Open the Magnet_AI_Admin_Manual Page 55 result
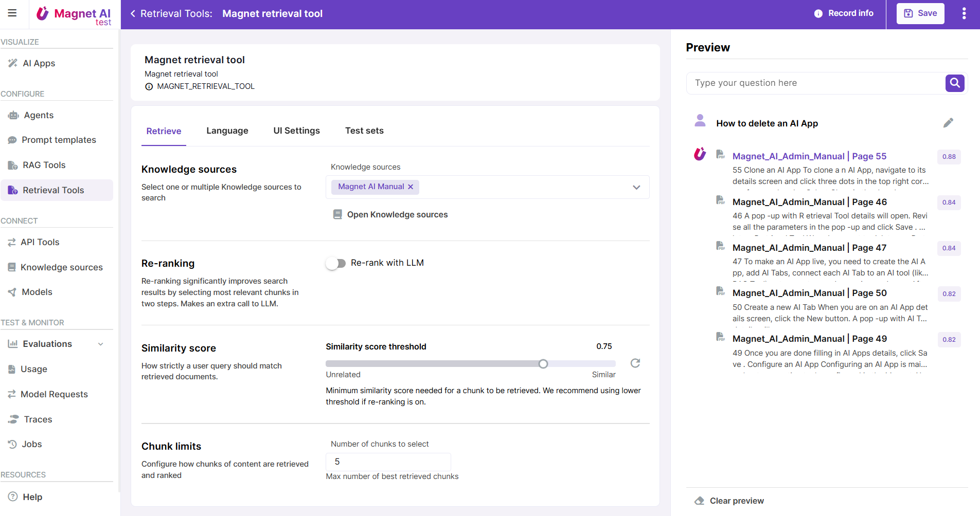The width and height of the screenshot is (980, 516). pos(809,156)
